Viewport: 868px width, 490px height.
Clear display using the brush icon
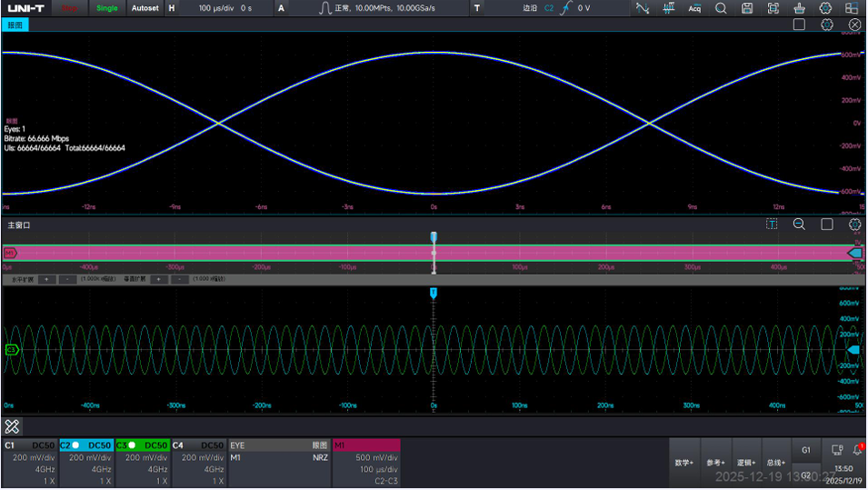click(799, 8)
